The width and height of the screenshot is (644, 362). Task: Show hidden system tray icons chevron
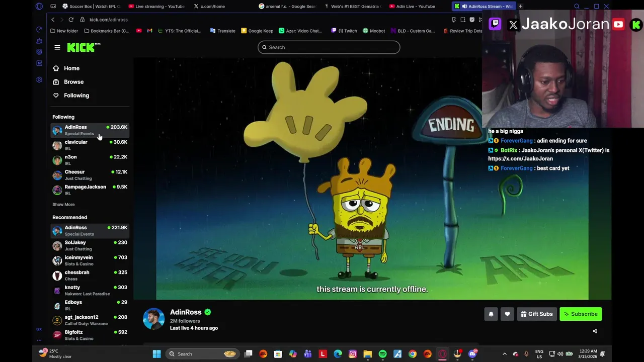505,354
